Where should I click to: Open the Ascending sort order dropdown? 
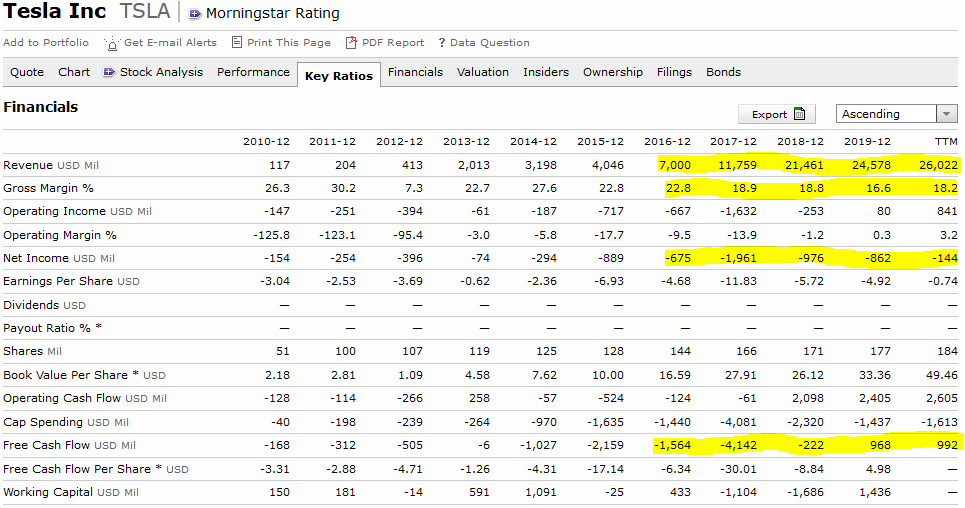pyautogui.click(x=887, y=114)
